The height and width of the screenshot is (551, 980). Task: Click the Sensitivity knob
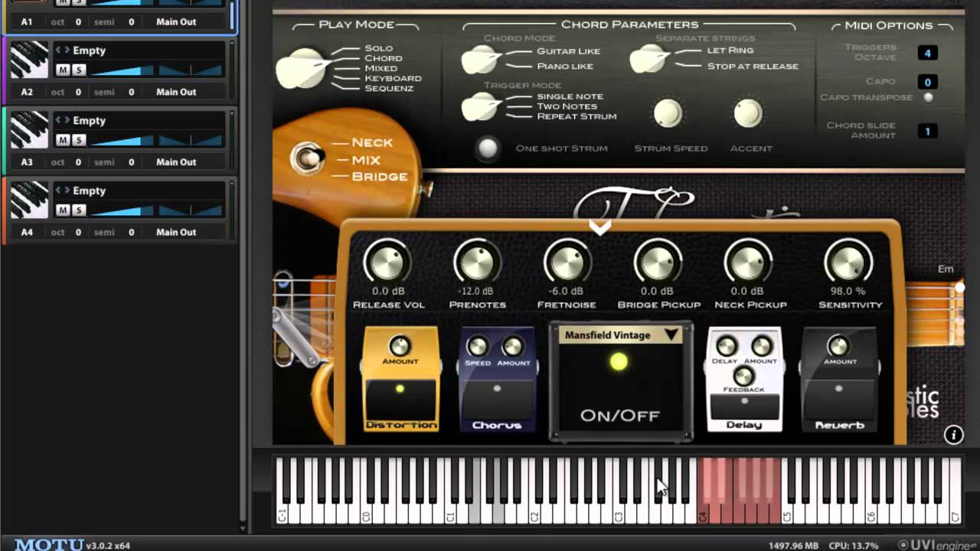click(x=848, y=264)
